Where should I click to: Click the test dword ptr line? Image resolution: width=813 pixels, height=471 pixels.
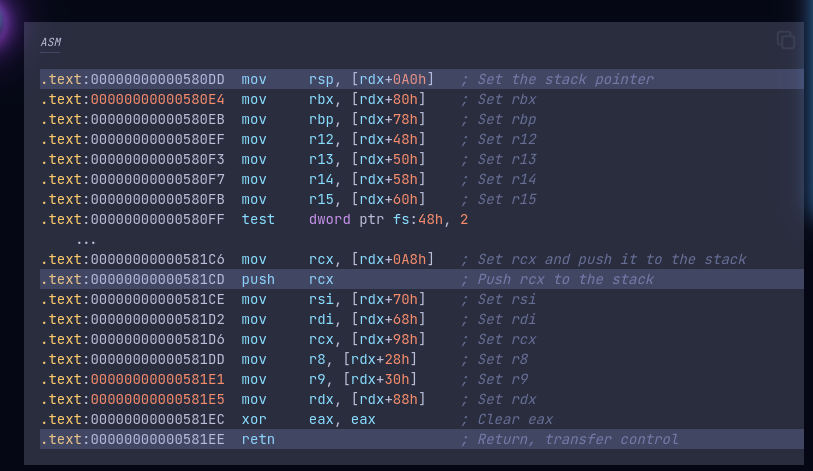coord(254,219)
